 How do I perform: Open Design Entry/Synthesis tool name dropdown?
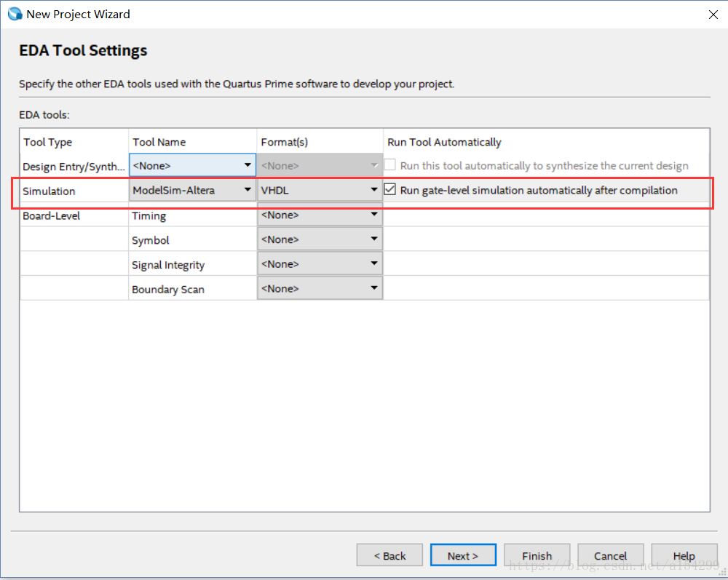point(192,165)
